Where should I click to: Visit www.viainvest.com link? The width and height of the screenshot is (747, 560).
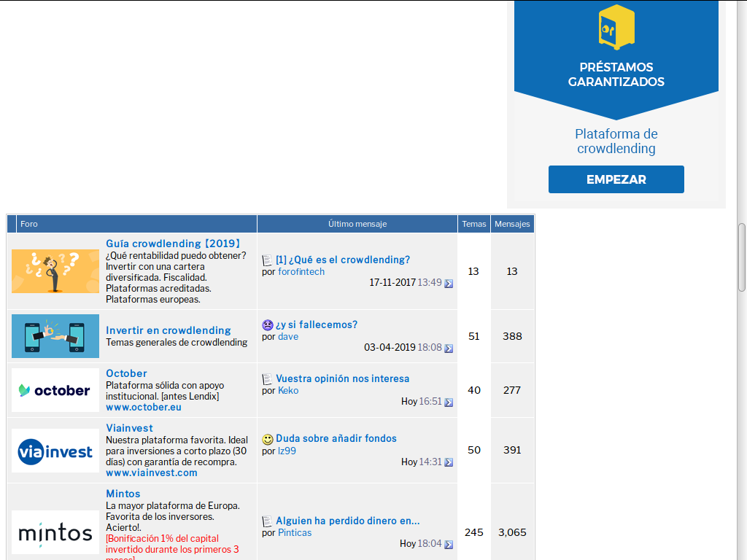click(152, 472)
